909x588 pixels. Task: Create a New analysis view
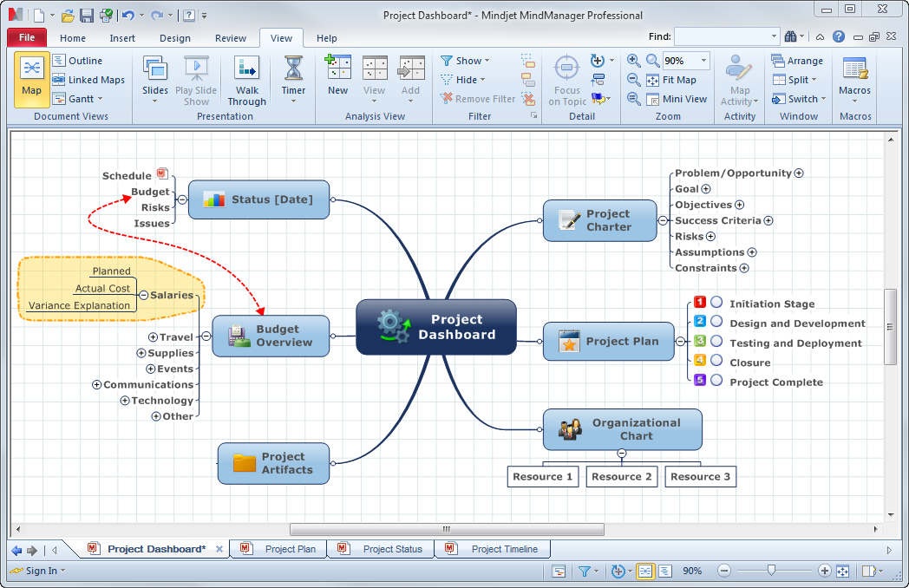point(337,75)
